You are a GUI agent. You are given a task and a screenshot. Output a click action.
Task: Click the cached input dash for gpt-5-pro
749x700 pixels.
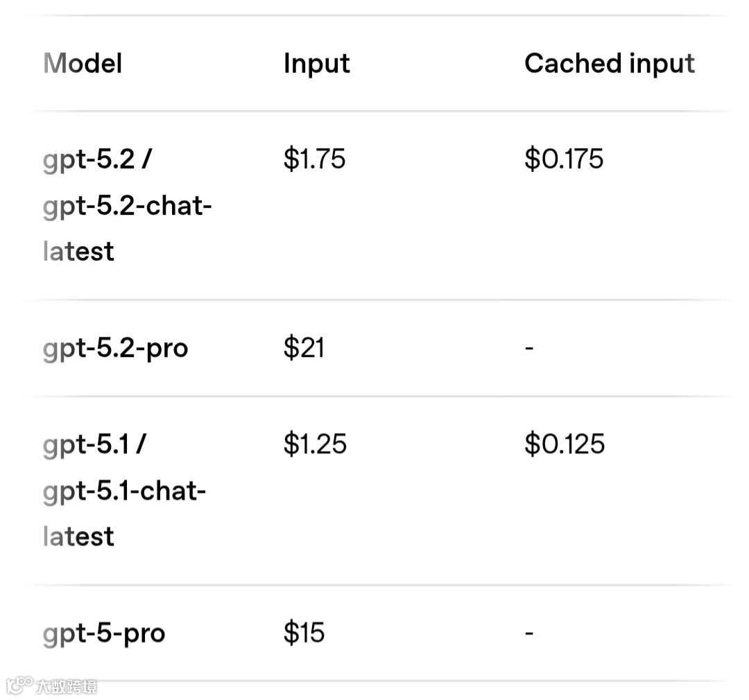click(529, 633)
